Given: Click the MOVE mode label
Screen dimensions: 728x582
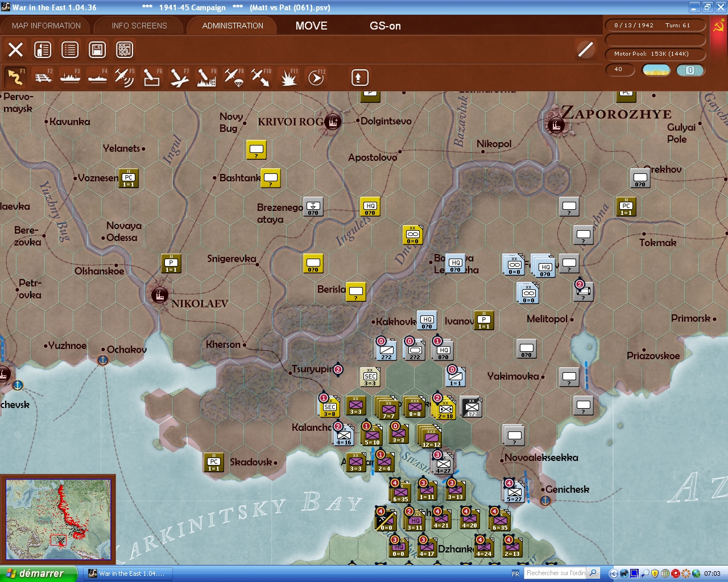Looking at the screenshot, I should [x=311, y=26].
